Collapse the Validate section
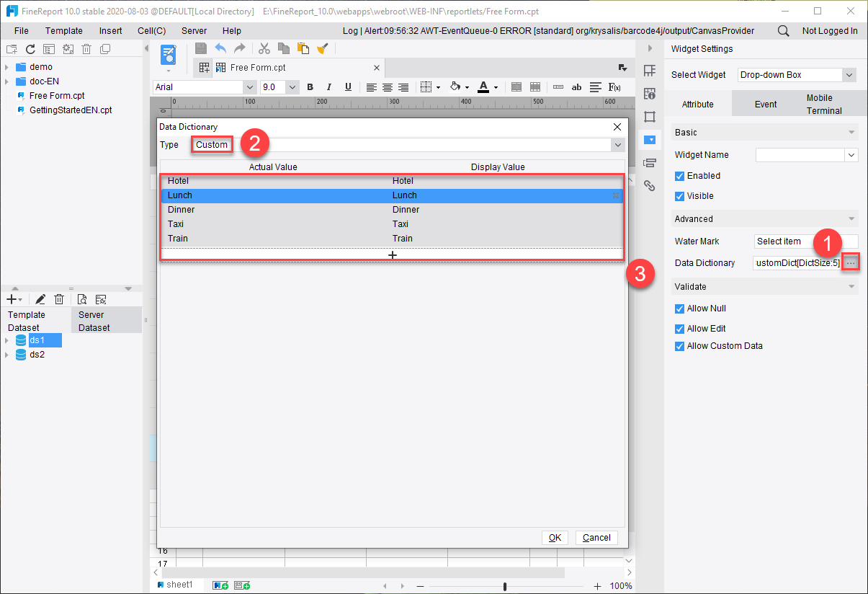This screenshot has height=594, width=868. click(852, 287)
